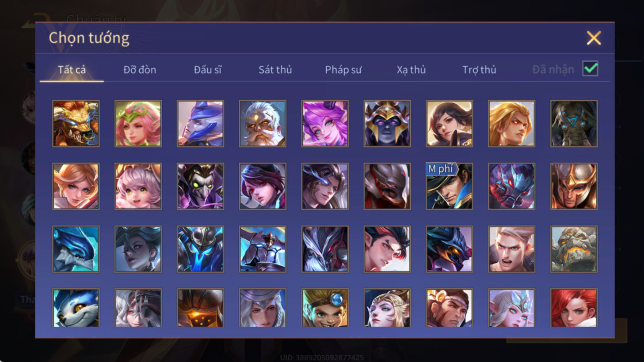The height and width of the screenshot is (362, 644).
Task: Show the 'Pháp sư' heroes tab
Action: 343,70
